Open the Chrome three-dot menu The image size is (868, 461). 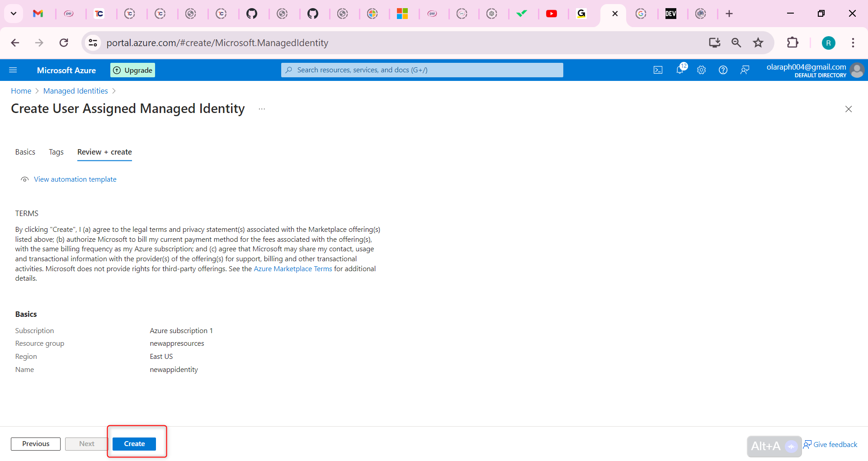pyautogui.click(x=853, y=43)
